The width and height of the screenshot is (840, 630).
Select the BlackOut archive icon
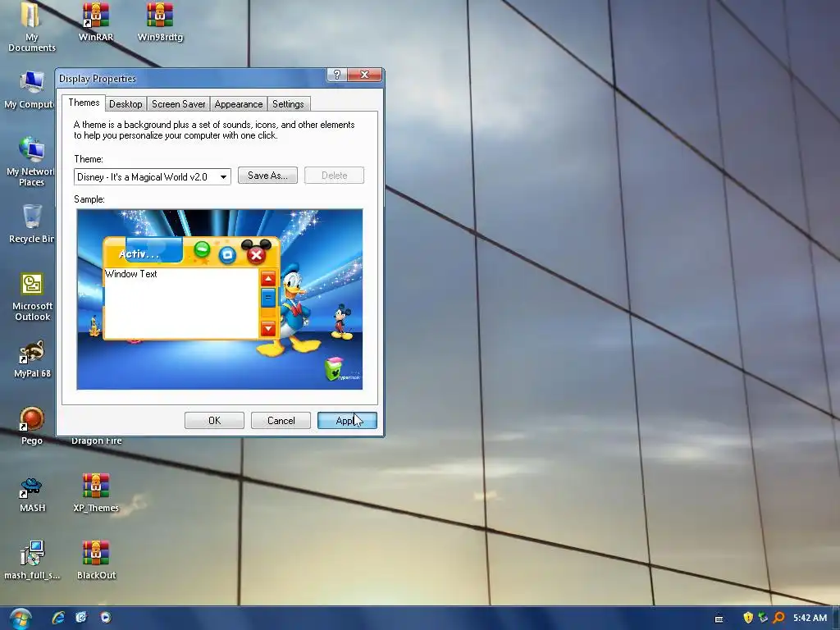(96, 560)
